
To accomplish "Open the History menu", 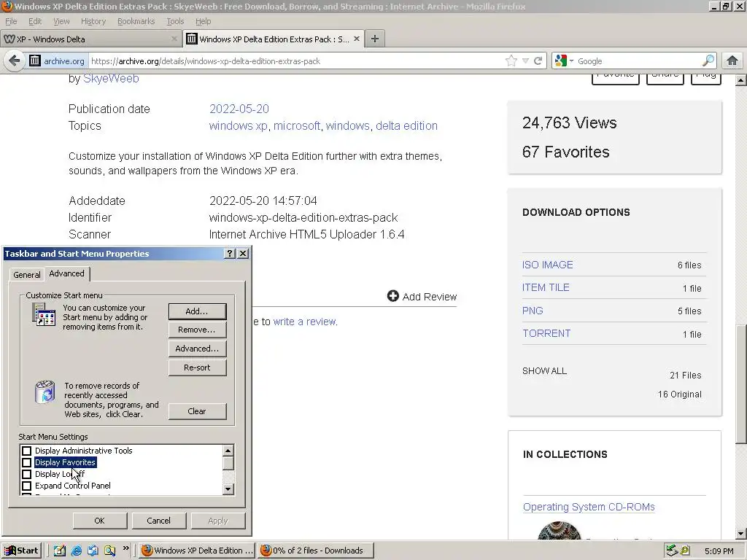I will [93, 21].
